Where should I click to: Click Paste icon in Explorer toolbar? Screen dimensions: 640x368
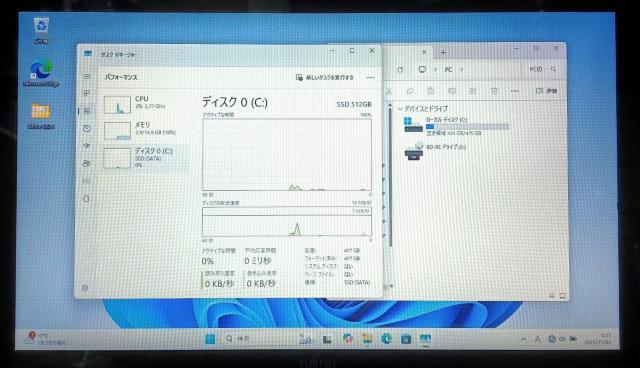[431, 91]
